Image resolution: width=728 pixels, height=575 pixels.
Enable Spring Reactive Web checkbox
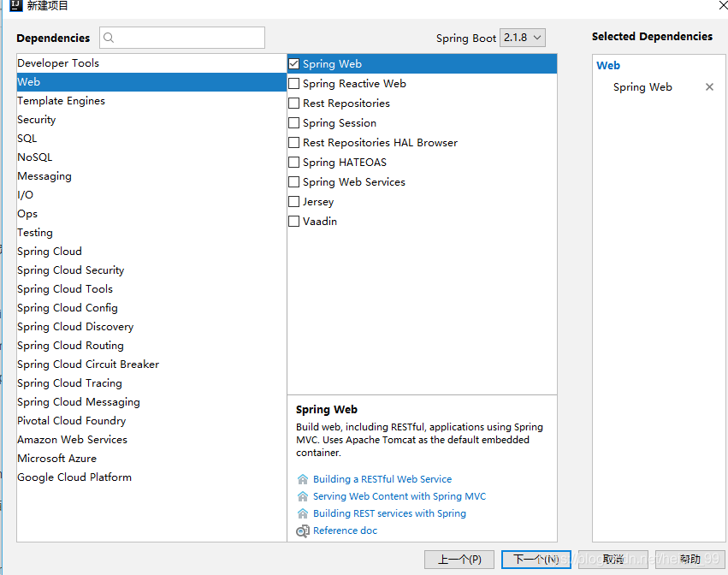[294, 84]
